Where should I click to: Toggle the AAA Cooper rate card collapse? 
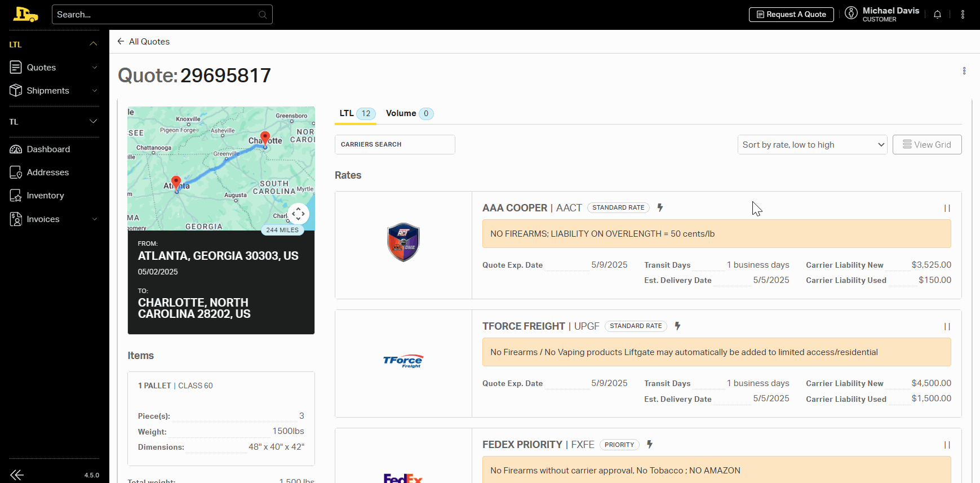[947, 209]
